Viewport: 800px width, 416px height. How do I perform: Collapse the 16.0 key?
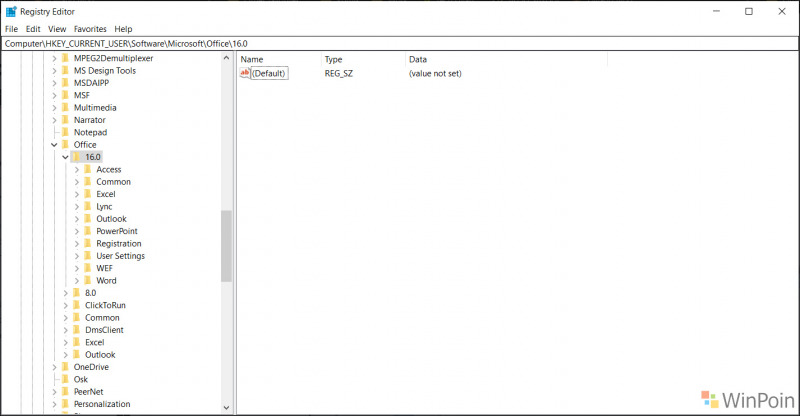tap(65, 157)
